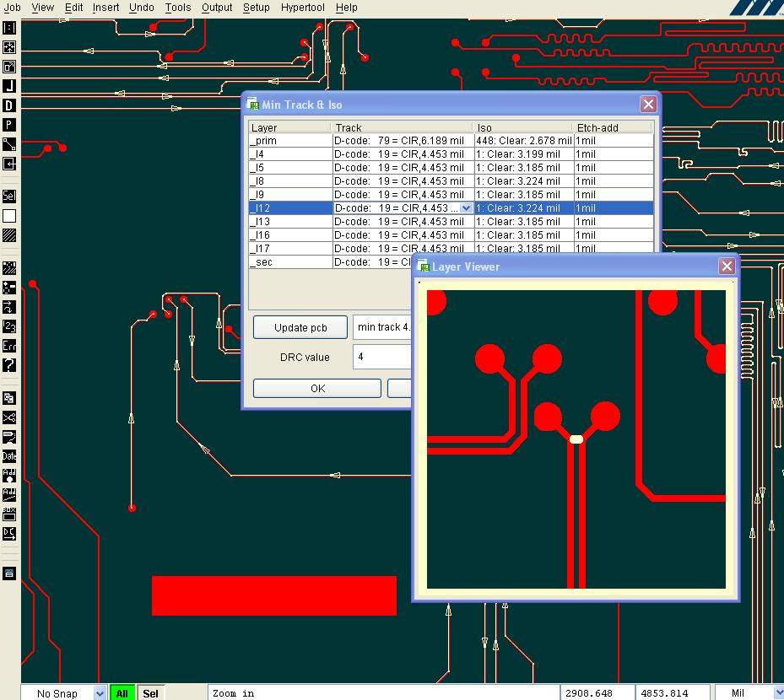Open the Undo menu

click(142, 8)
